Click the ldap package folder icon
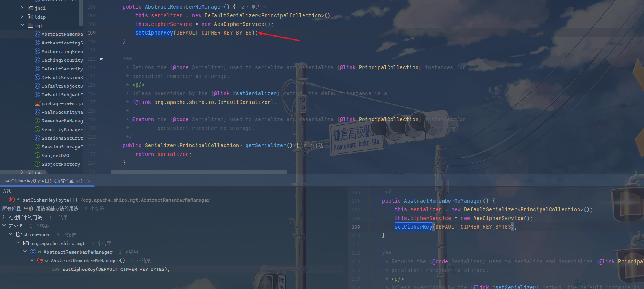The width and height of the screenshot is (644, 289). [x=30, y=17]
